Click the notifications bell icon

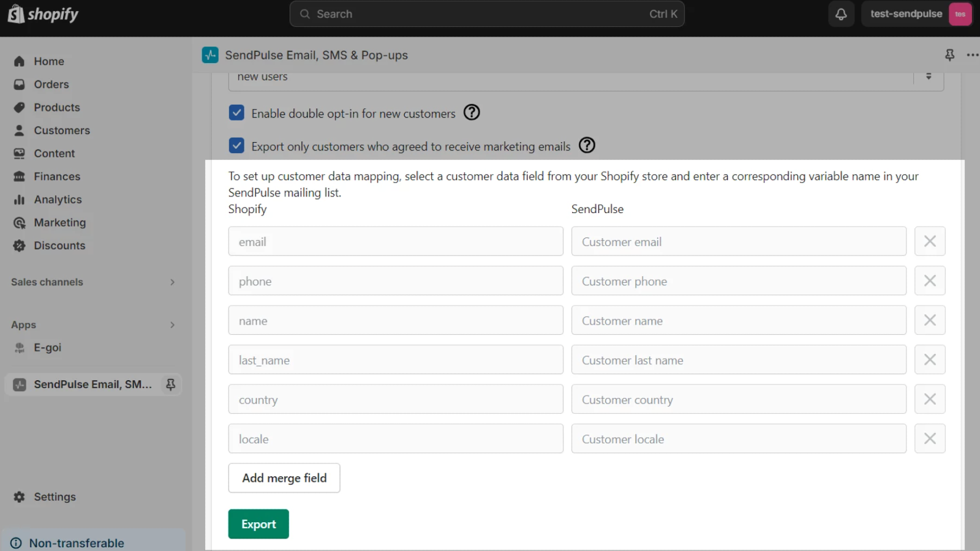tap(841, 14)
